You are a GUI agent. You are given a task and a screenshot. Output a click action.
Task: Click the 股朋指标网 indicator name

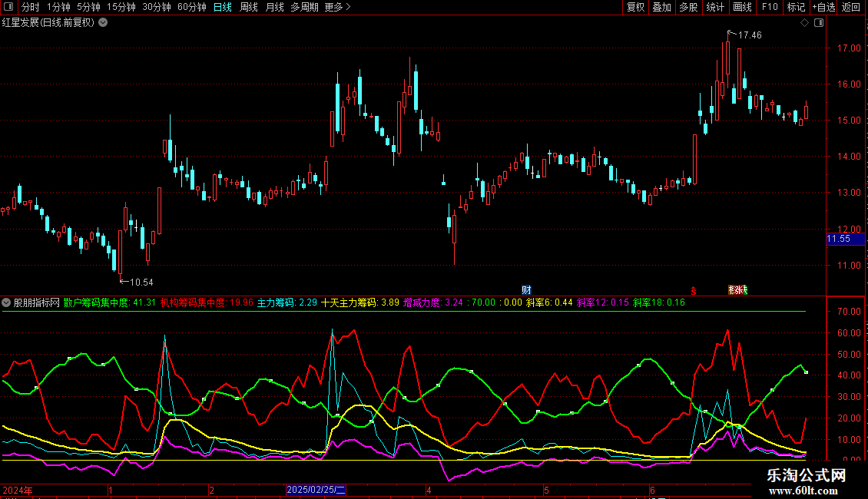[37, 302]
